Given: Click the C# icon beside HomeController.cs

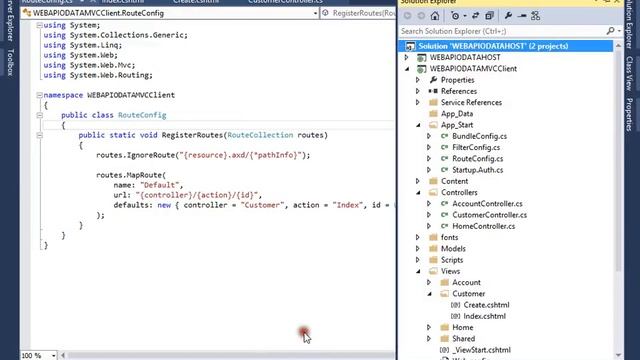Looking at the screenshot, I should 444,226.
